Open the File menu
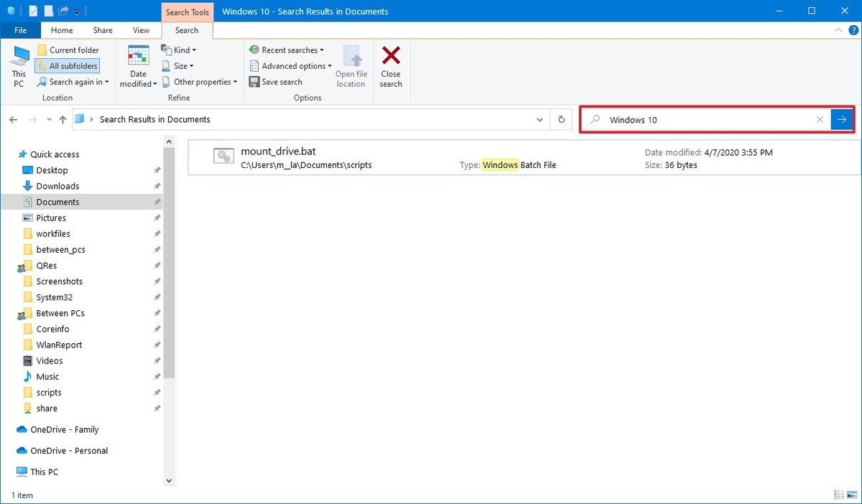Image resolution: width=862 pixels, height=504 pixels. pos(20,30)
